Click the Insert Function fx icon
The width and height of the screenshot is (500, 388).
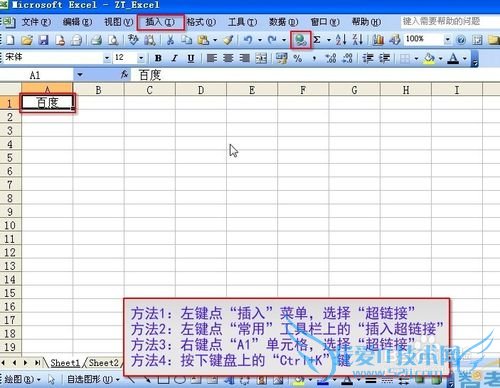click(x=125, y=75)
